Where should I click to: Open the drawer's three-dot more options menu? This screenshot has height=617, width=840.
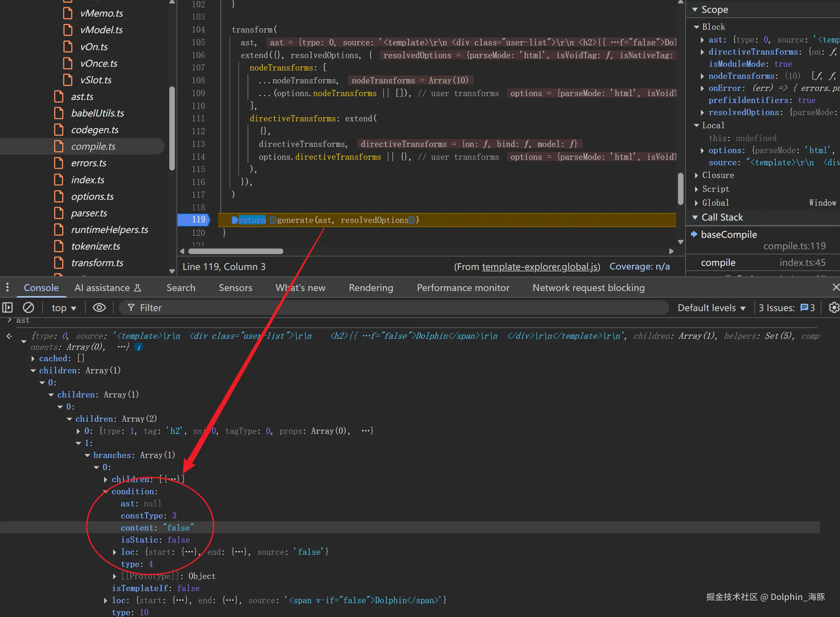(x=8, y=288)
